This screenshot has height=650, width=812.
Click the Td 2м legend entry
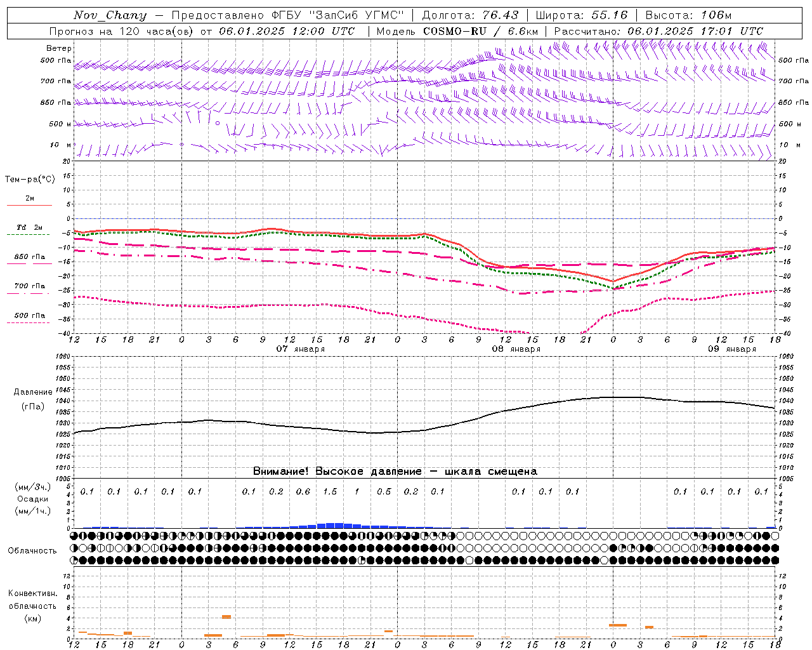tap(30, 227)
